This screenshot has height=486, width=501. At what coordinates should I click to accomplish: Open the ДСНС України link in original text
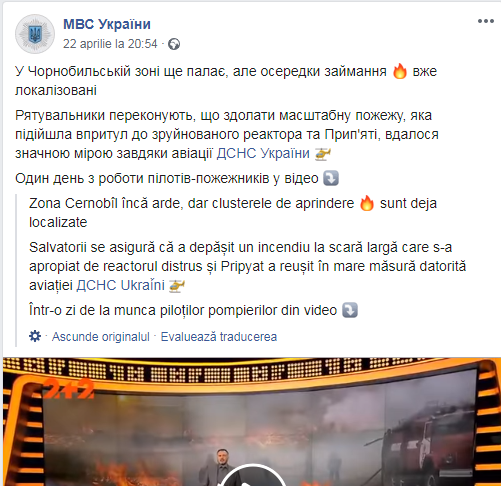(x=263, y=154)
